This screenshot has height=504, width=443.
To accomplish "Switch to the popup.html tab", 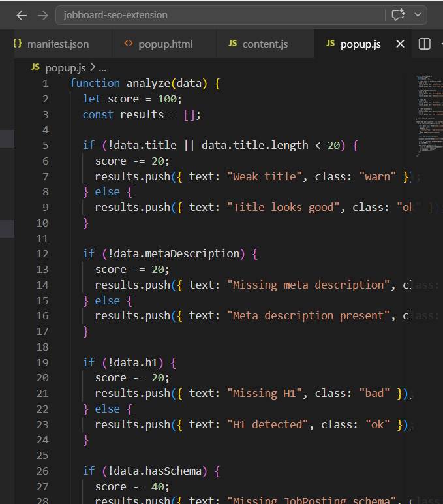I will click(x=165, y=44).
